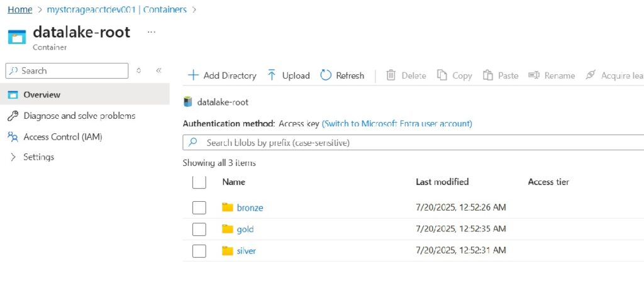Click the Upload label

296,75
